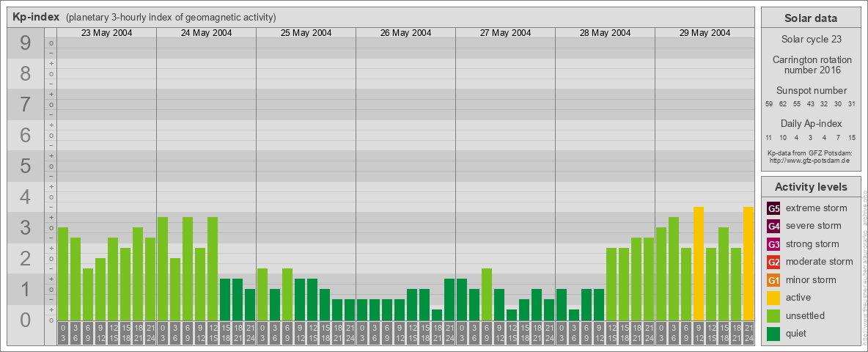868x352 pixels.
Task: Click the G4 severe storm icon
Action: coord(773,227)
